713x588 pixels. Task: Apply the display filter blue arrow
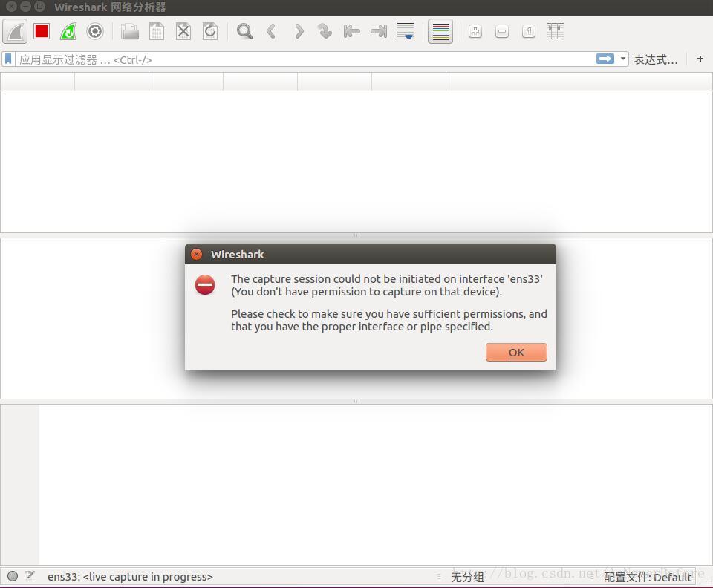click(605, 59)
